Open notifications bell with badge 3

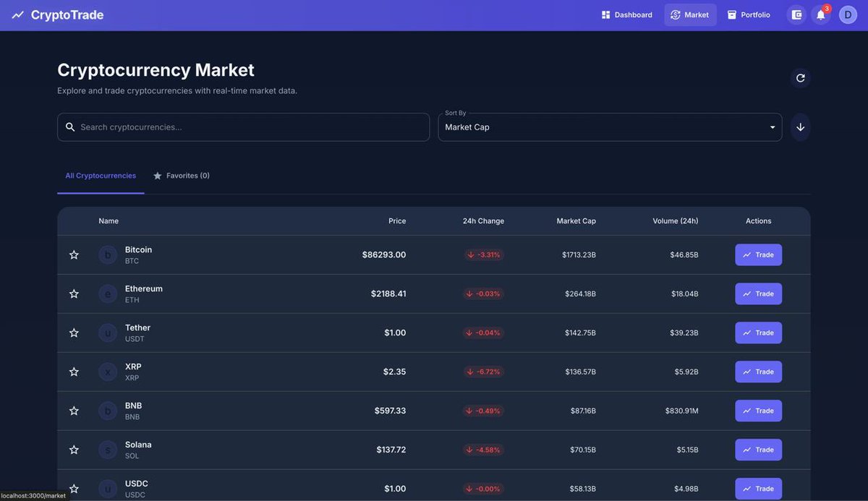point(821,14)
